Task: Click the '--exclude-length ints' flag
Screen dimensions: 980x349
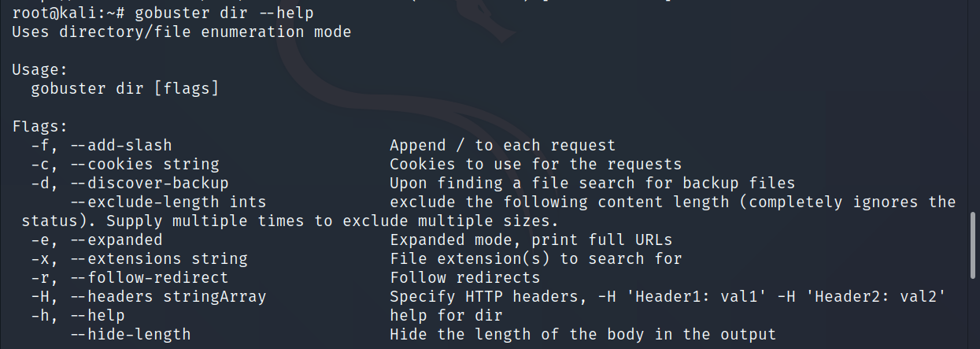Action: pos(168,202)
